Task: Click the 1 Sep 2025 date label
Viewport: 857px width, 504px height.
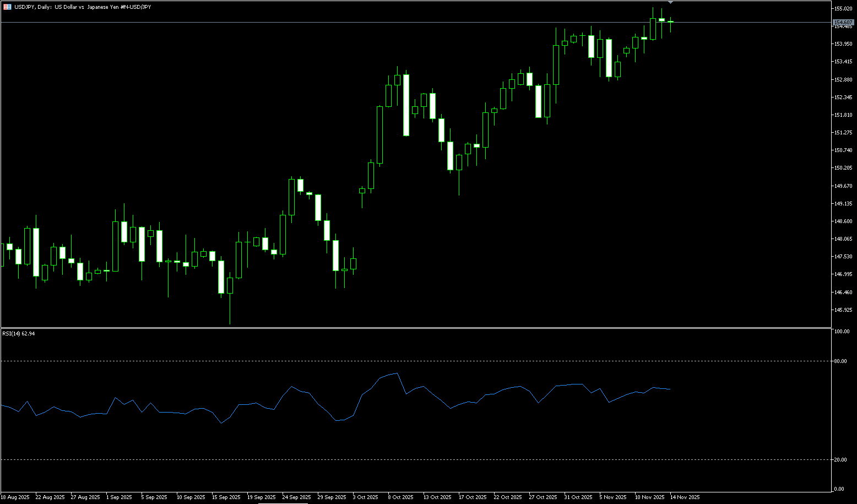Action: pyautogui.click(x=119, y=497)
